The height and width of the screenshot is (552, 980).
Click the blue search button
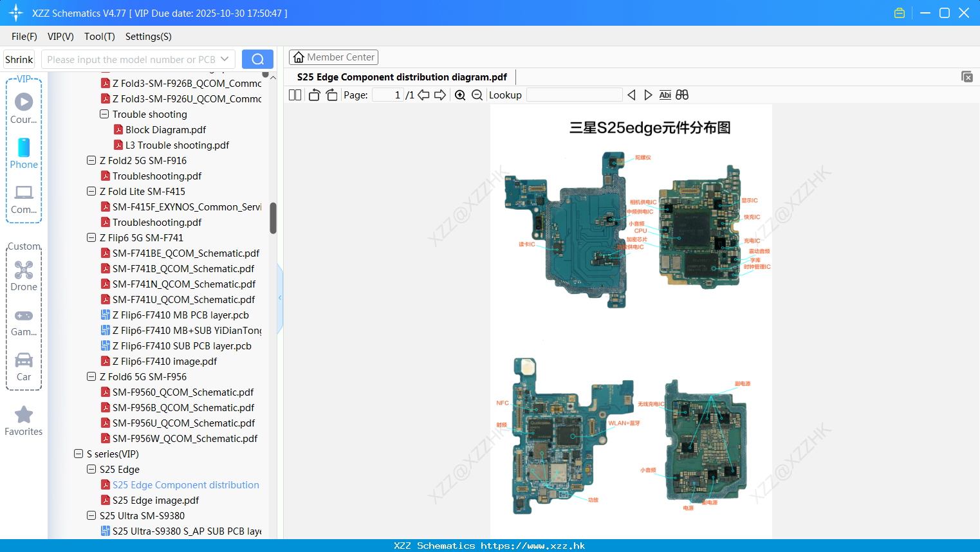coord(257,59)
